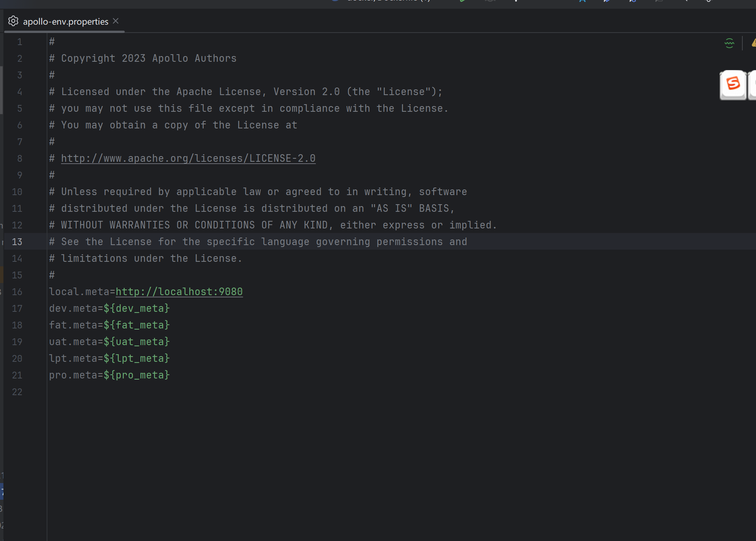Viewport: 756px width, 541px height.
Task: Open the apache.org LICENSE-2.0 link
Action: (x=188, y=158)
